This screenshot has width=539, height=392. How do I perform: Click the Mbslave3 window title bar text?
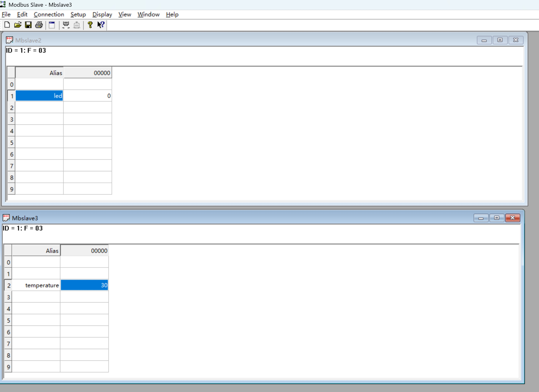25,218
